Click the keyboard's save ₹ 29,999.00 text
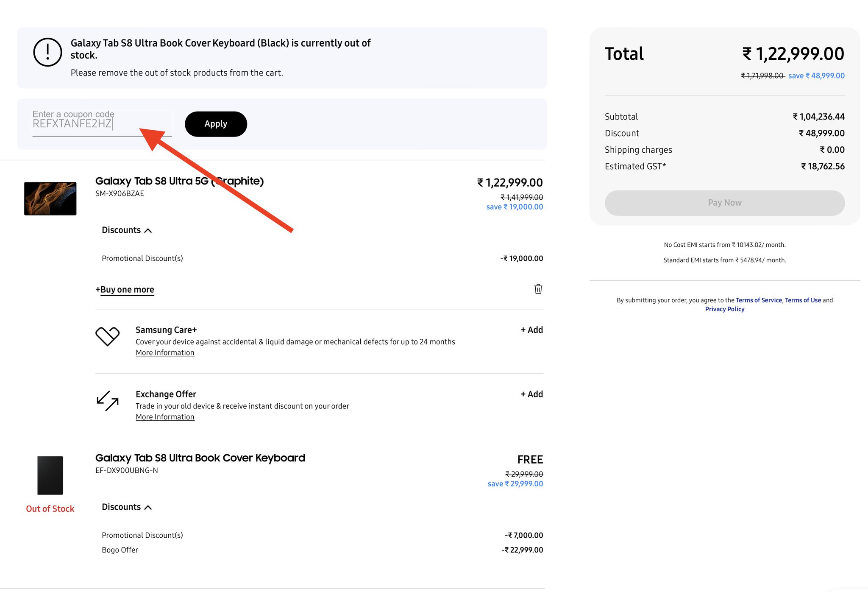The width and height of the screenshot is (868, 592). pos(515,484)
